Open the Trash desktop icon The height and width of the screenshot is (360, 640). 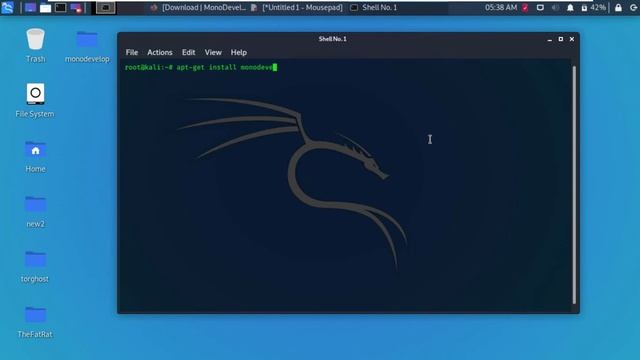36,45
